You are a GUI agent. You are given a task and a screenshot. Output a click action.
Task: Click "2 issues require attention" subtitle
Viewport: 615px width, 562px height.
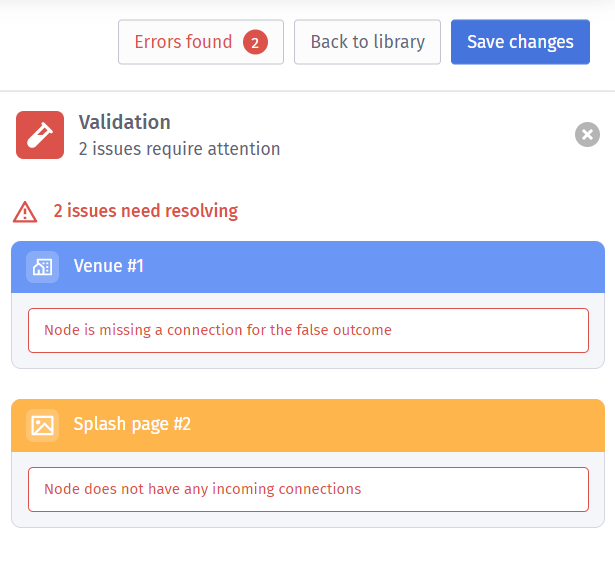(179, 149)
